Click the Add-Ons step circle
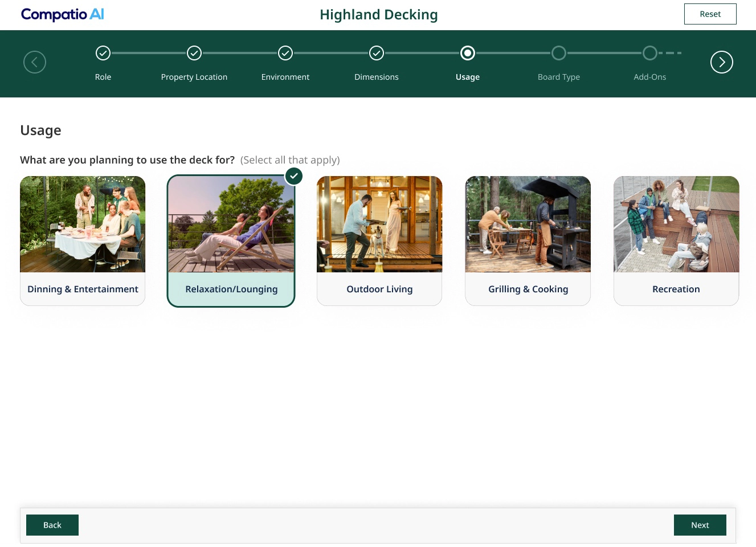Image resolution: width=756 pixels, height=547 pixels. pos(650,53)
